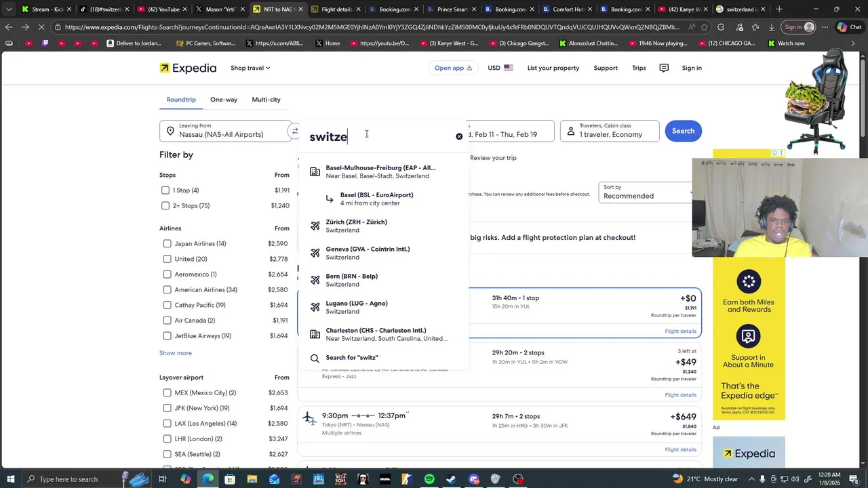Choose Bern (BRN - Belp) suggestion

click(x=382, y=280)
